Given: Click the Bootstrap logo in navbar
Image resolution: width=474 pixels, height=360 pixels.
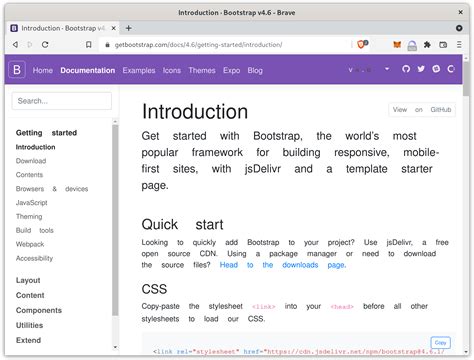Looking at the screenshot, I should (x=17, y=70).
